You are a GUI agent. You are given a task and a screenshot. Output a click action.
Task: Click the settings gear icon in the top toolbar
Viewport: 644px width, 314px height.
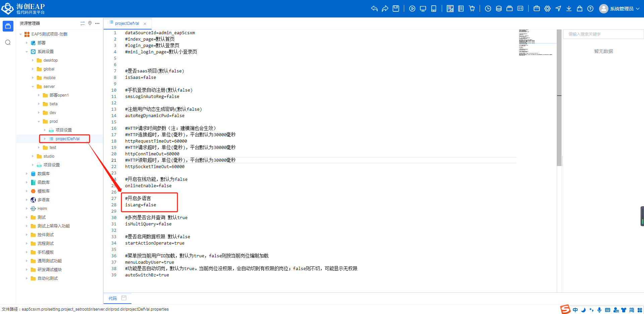click(547, 9)
